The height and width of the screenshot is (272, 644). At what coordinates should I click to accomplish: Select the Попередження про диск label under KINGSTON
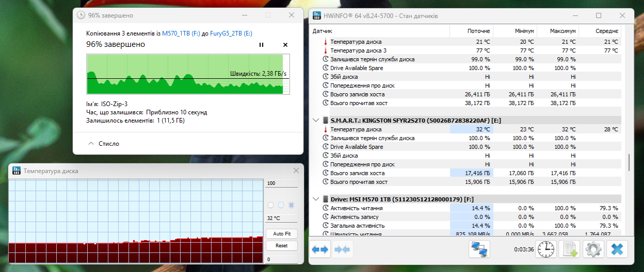(362, 164)
